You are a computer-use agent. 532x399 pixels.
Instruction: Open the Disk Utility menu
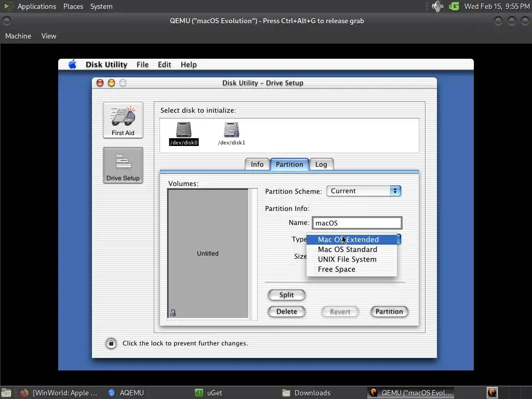pyautogui.click(x=107, y=64)
